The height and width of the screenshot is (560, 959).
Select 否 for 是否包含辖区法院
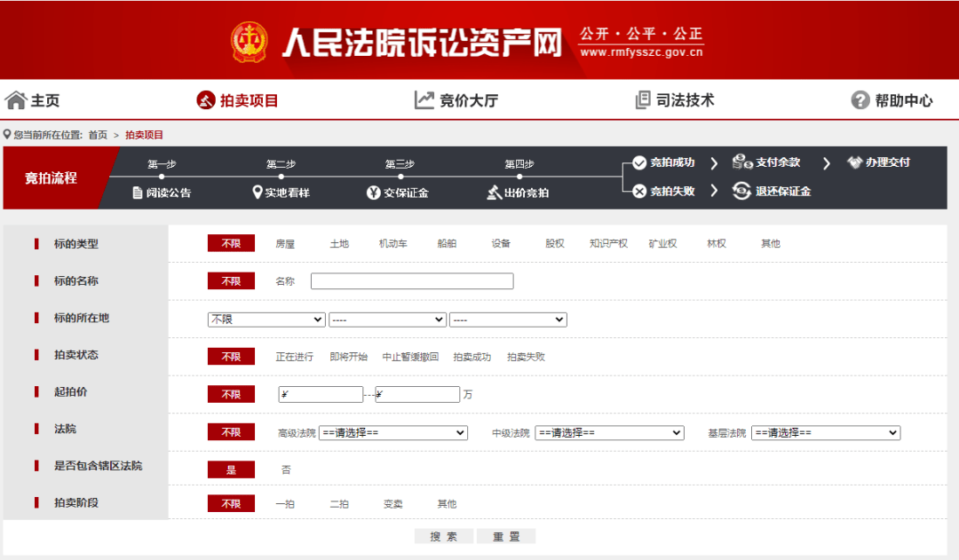point(286,469)
